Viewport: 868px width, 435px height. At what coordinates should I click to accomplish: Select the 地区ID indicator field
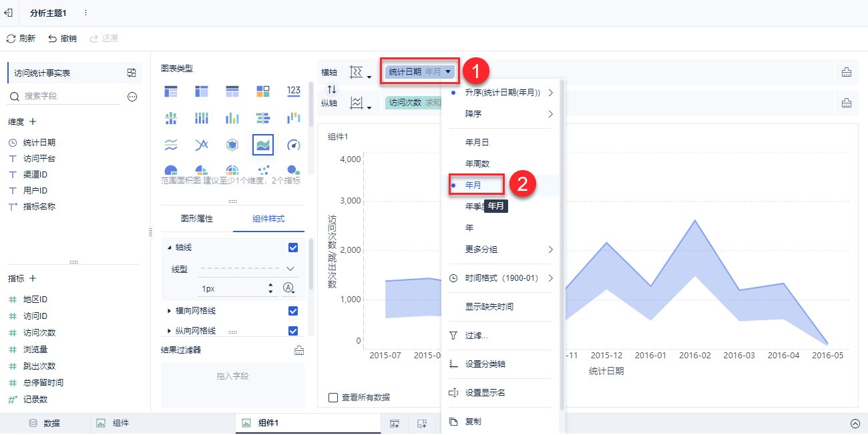35,300
